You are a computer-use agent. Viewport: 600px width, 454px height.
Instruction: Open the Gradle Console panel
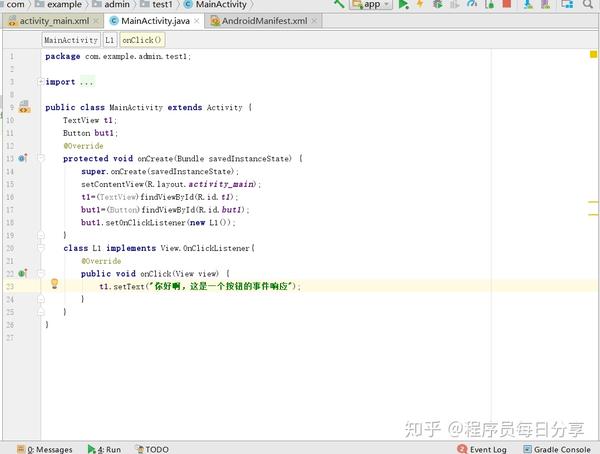(557, 449)
